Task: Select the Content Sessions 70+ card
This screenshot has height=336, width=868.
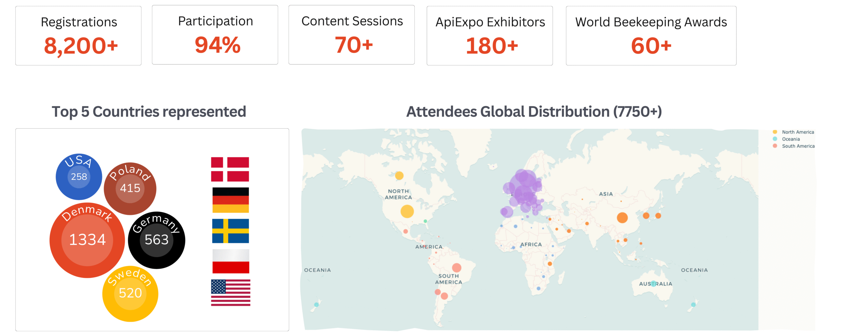Action: (352, 35)
